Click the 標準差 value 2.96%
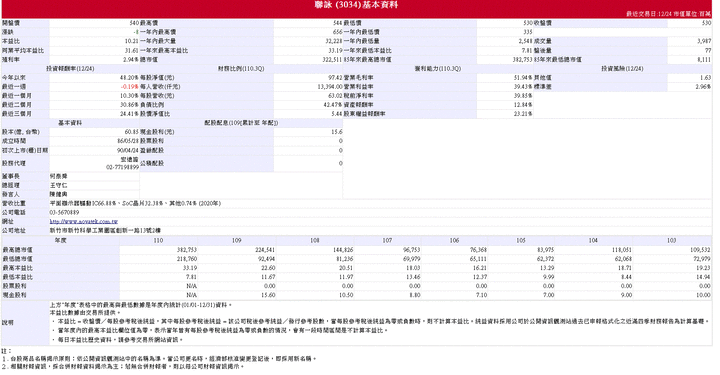The image size is (720, 375). pyautogui.click(x=703, y=87)
